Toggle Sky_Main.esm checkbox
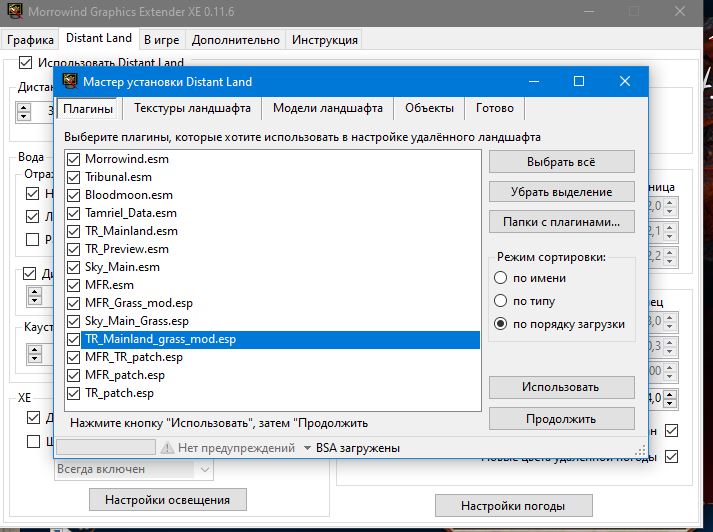This screenshot has height=532, width=713. [x=73, y=267]
